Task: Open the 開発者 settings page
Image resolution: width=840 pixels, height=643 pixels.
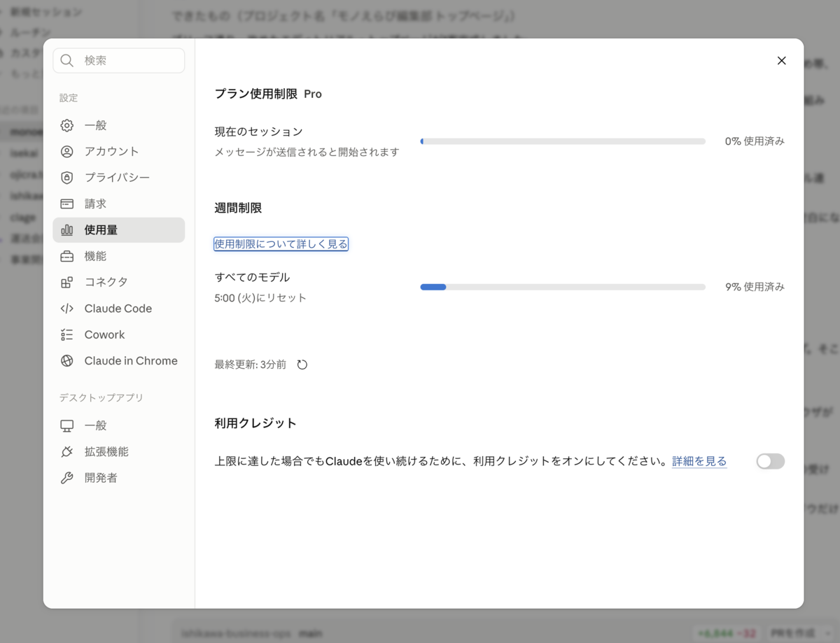Action: coord(119,479)
